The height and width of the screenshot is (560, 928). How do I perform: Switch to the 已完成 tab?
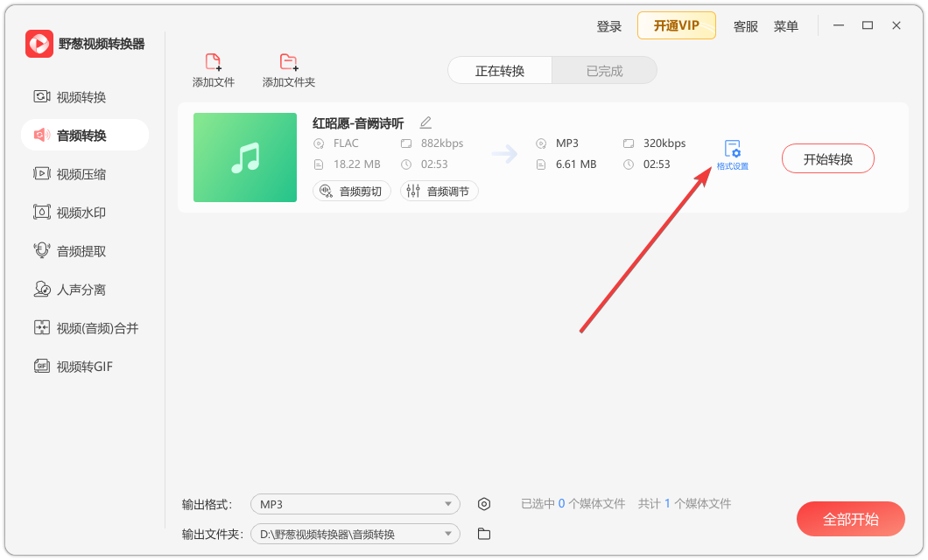(x=604, y=70)
